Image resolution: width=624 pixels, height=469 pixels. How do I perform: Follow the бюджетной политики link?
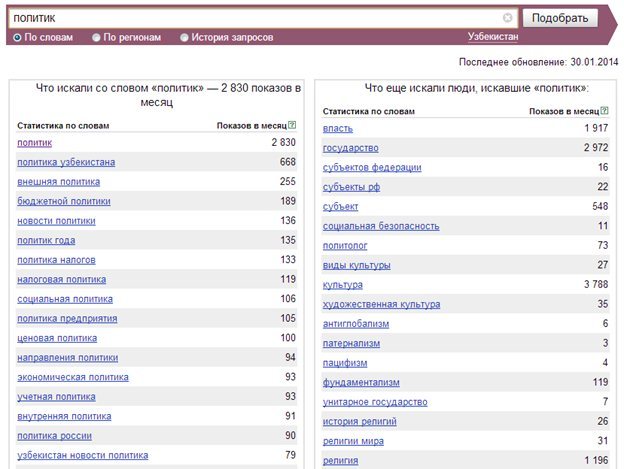pyautogui.click(x=64, y=201)
